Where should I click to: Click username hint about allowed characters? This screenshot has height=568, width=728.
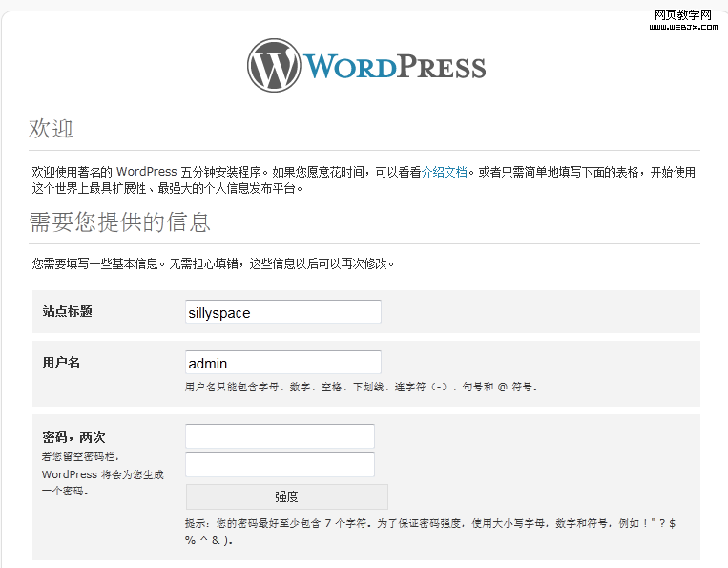[361, 388]
